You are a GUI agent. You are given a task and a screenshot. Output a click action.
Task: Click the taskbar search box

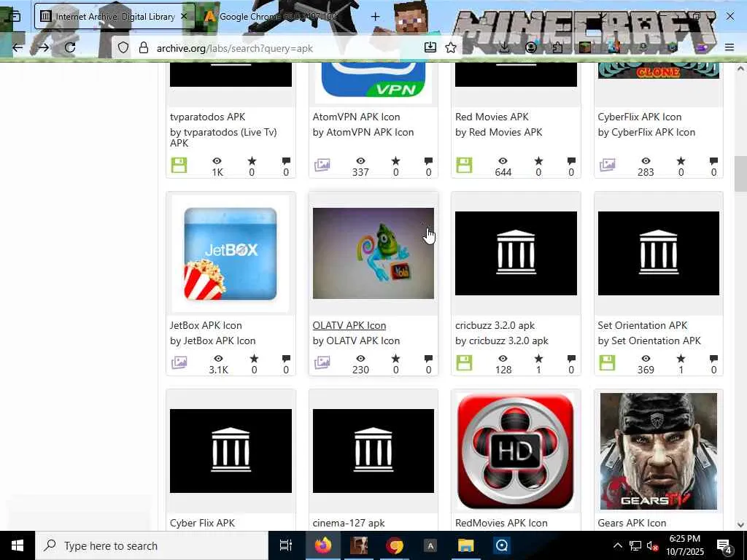pos(152,545)
